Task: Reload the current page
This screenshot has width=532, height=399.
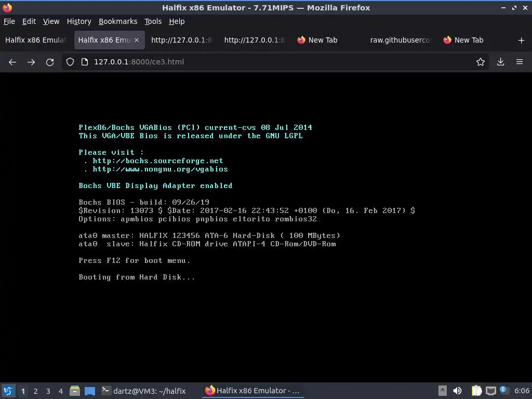Action: coord(50,62)
